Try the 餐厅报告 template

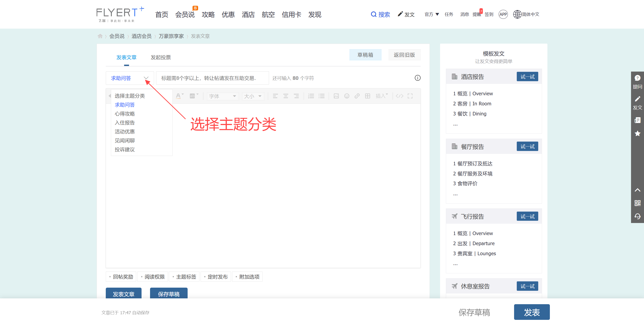(x=527, y=146)
